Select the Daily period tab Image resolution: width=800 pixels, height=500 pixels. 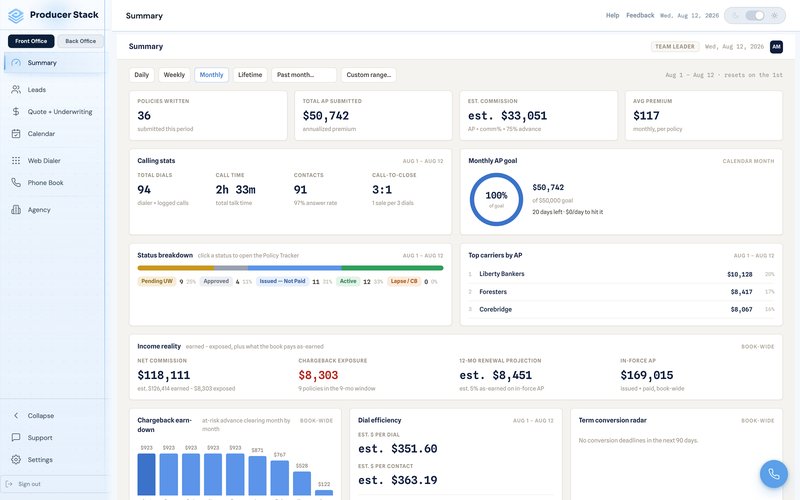pyautogui.click(x=141, y=74)
